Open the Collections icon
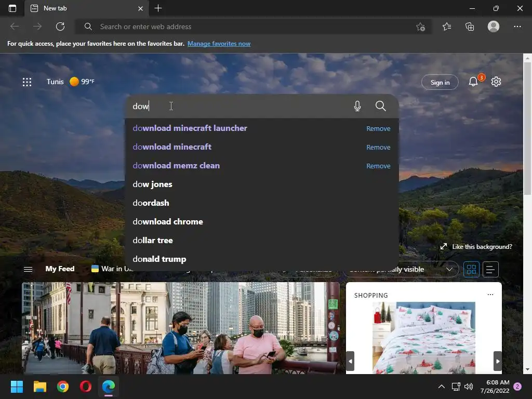Image resolution: width=532 pixels, height=399 pixels. pyautogui.click(x=470, y=26)
